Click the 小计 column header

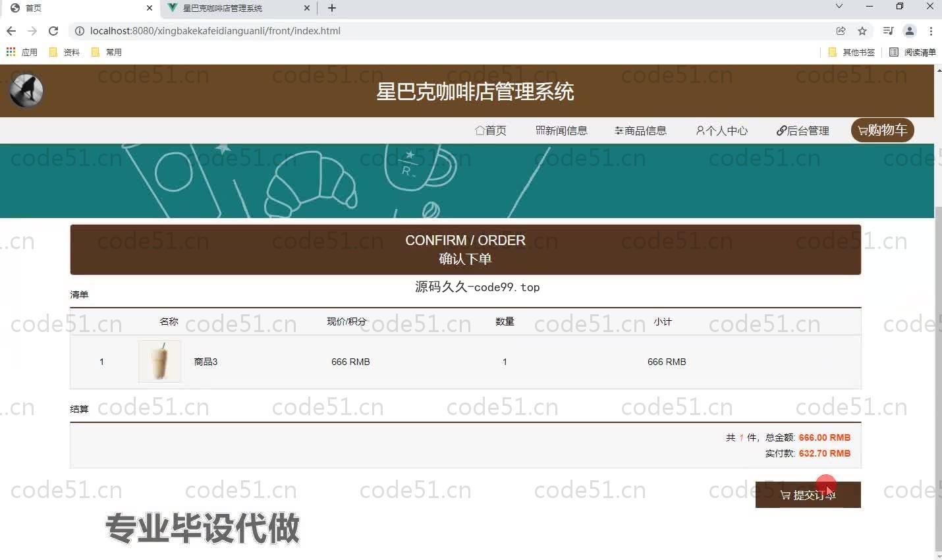663,322
